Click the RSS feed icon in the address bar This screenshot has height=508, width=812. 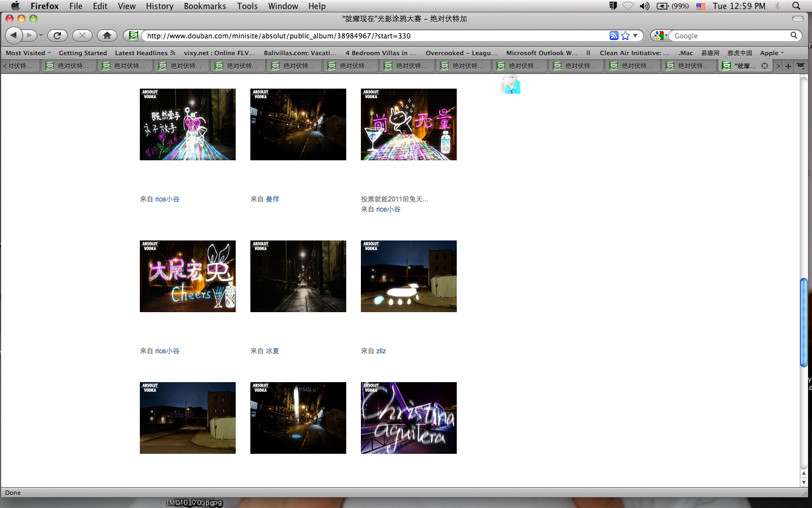pyautogui.click(x=614, y=36)
